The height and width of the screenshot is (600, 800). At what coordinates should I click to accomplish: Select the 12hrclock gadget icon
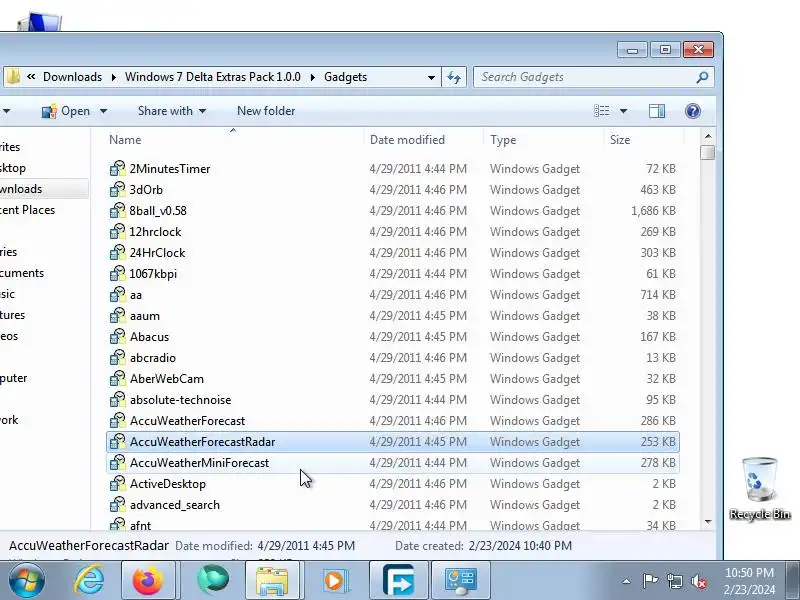[x=117, y=232]
